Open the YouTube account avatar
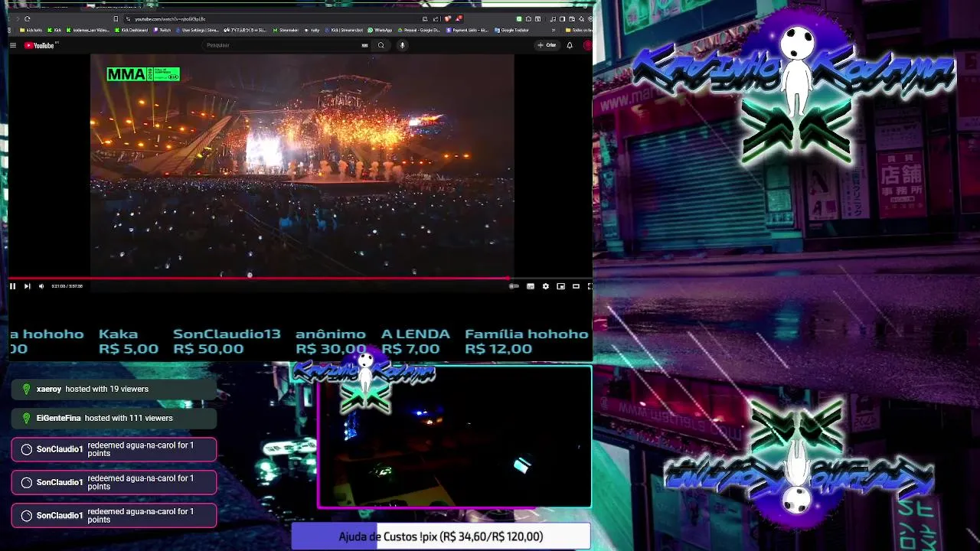This screenshot has height=551, width=980. point(588,45)
